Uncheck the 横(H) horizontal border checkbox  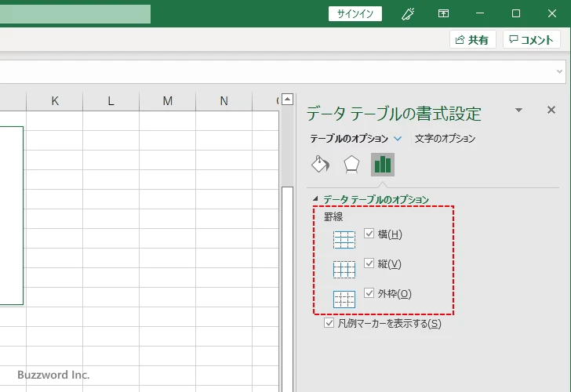click(369, 234)
